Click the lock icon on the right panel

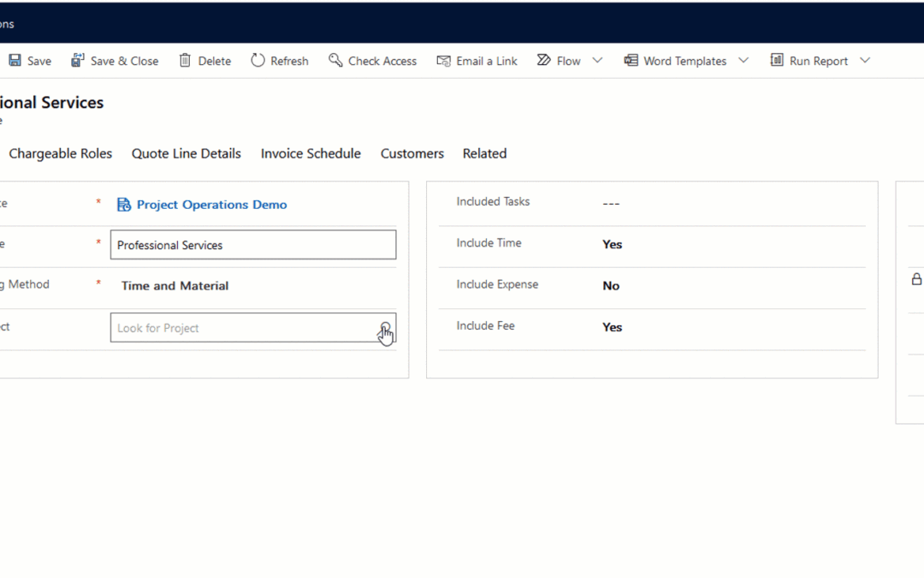pos(916,279)
